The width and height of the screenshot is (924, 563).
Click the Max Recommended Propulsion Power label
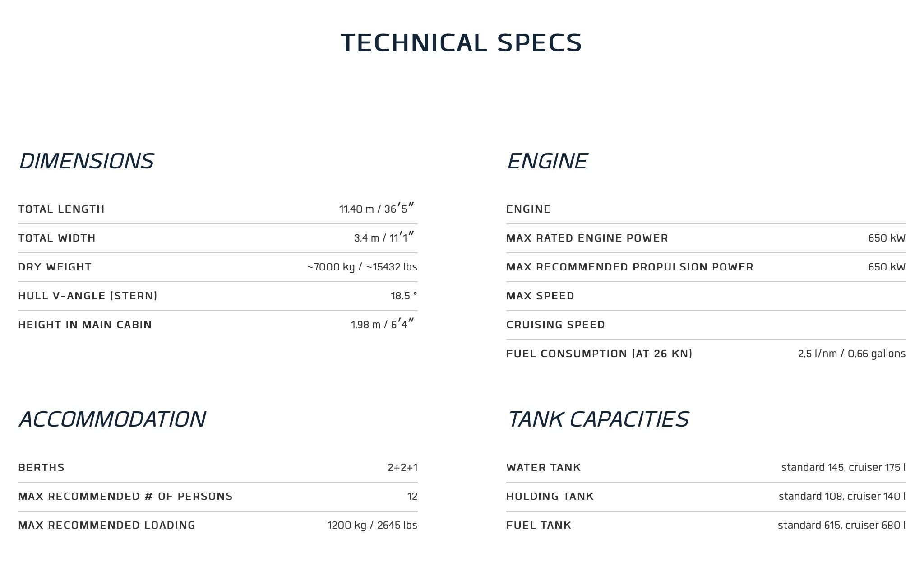[630, 267]
